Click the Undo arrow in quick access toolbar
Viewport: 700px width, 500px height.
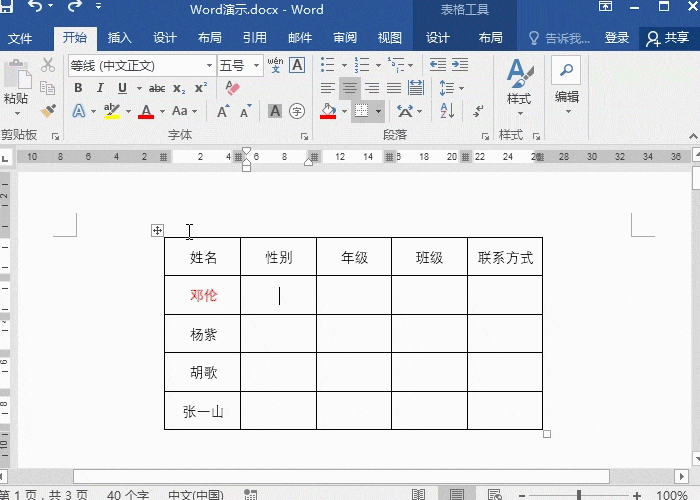pos(36,6)
